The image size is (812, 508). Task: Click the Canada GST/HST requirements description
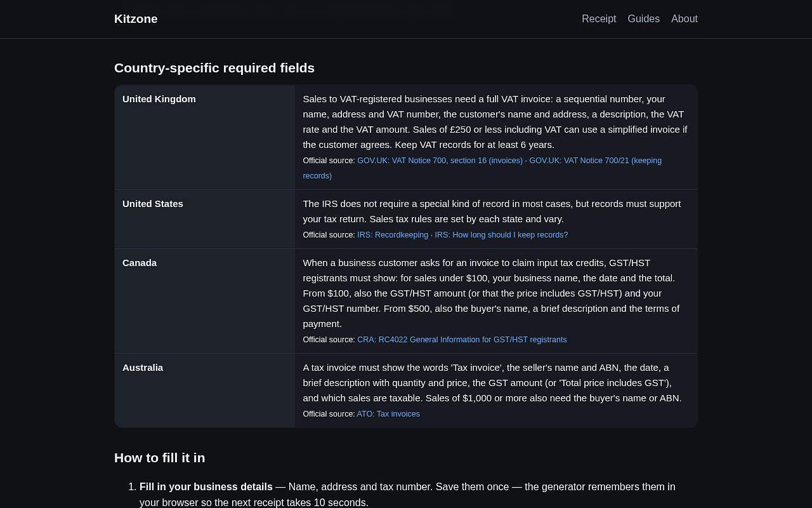pyautogui.click(x=492, y=293)
